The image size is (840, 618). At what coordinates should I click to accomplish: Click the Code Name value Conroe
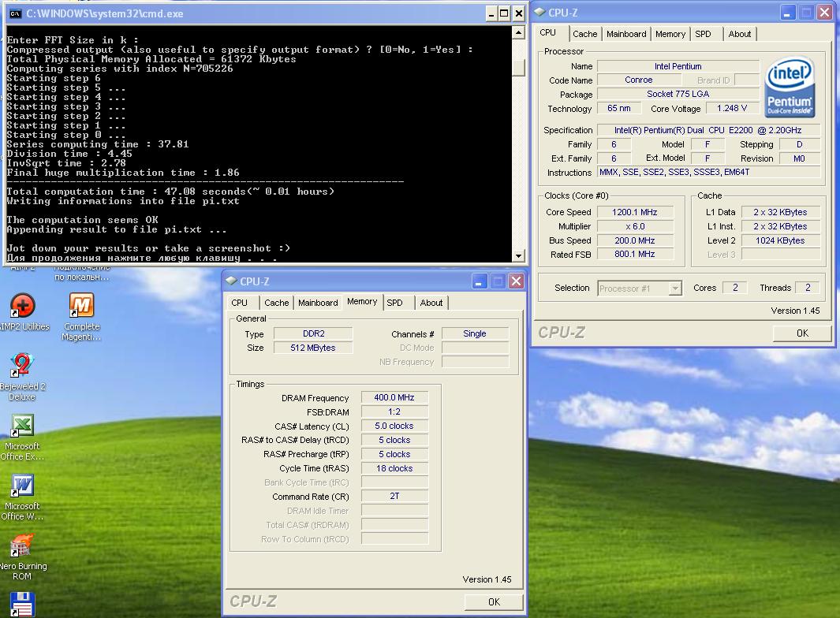pyautogui.click(x=639, y=80)
